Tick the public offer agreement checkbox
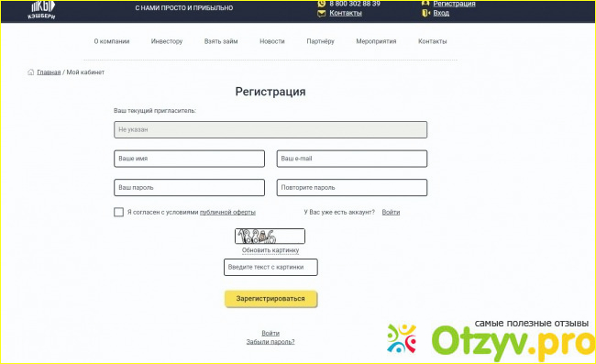596x364 pixels. click(118, 212)
